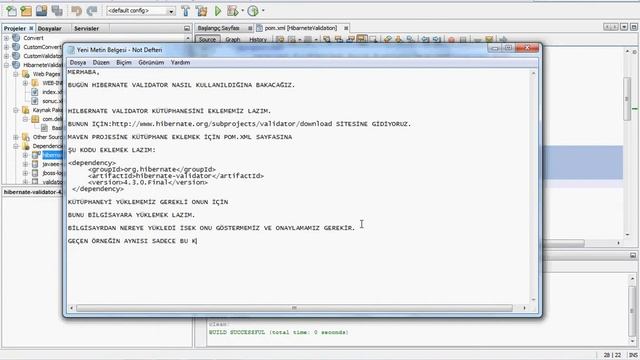This screenshot has width=640, height=360.
Task: Switch to the Servisler tab
Action: pos(87,29)
